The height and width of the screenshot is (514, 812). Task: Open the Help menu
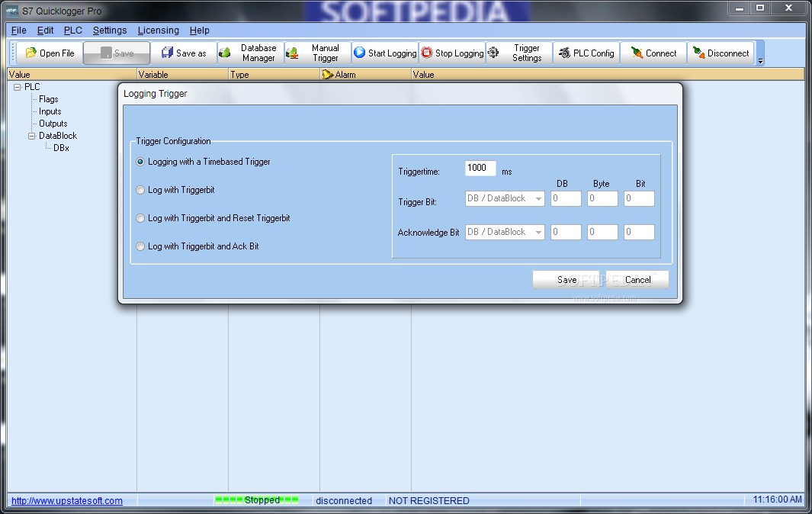199,31
